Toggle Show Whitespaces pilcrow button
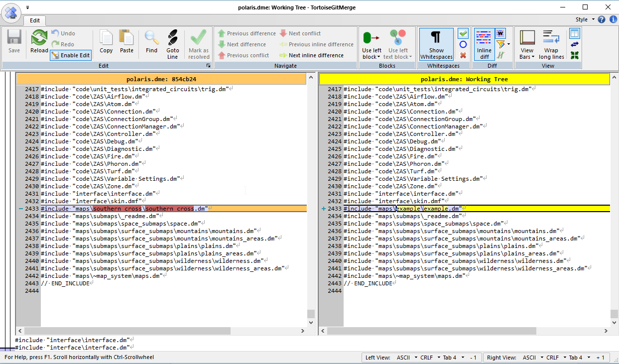The width and height of the screenshot is (619, 364). [x=436, y=44]
